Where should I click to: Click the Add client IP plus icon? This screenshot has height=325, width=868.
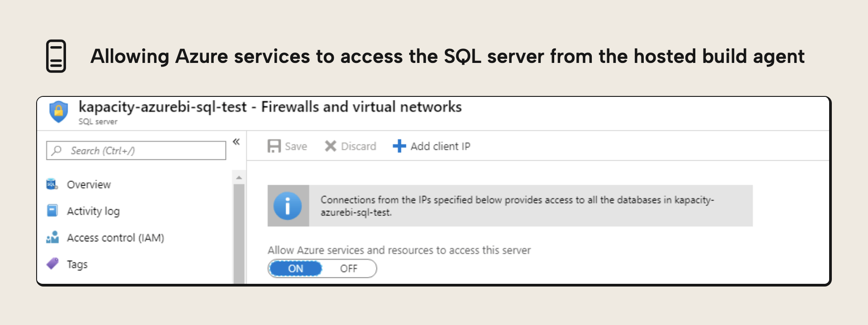(x=399, y=146)
